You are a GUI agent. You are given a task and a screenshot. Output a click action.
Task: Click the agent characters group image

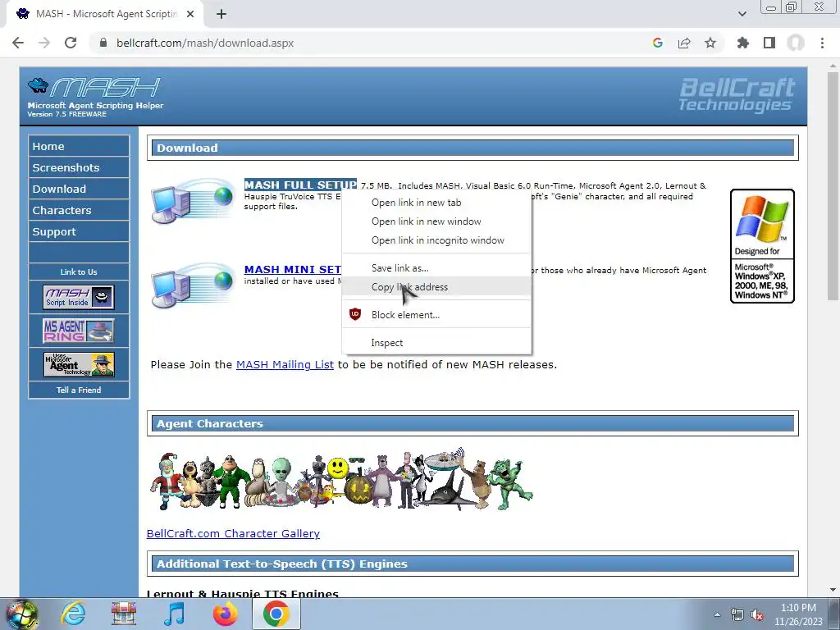coord(340,479)
